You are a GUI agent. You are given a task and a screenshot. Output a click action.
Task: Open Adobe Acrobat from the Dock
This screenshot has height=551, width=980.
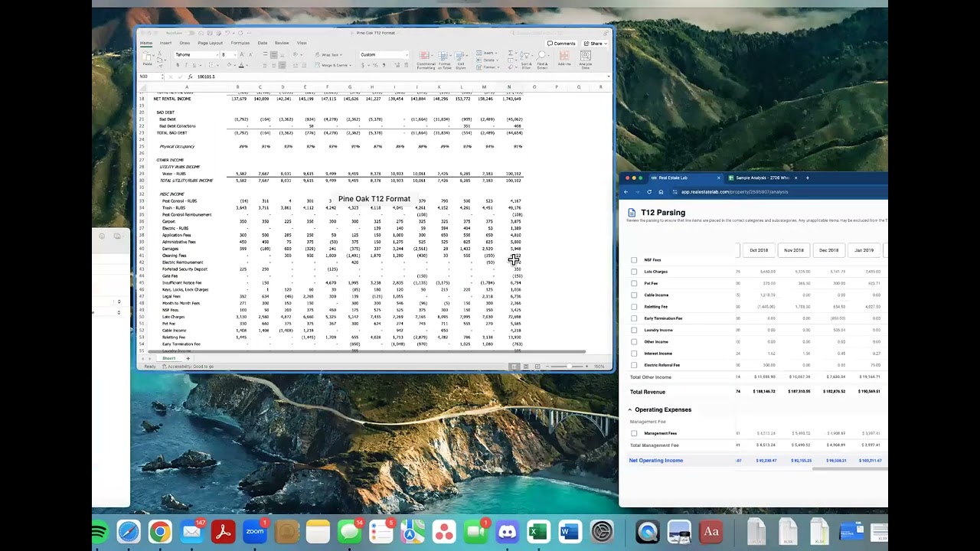[x=224, y=531]
